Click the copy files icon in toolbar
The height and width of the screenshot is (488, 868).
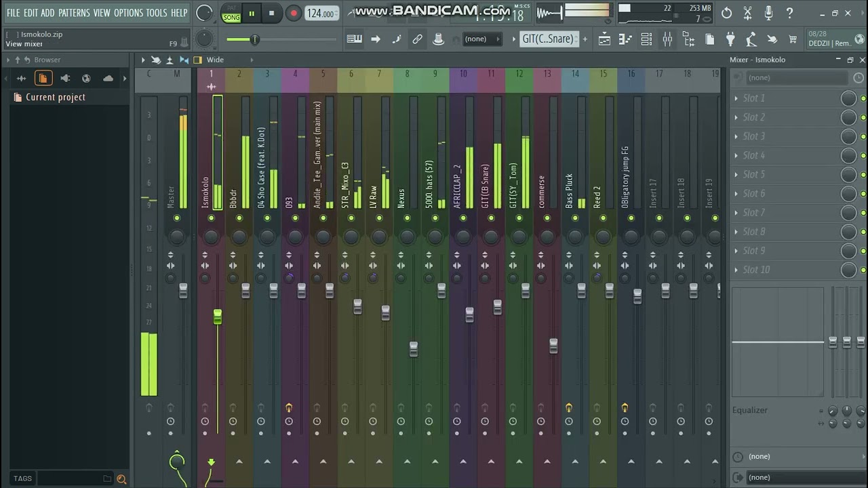tap(709, 39)
